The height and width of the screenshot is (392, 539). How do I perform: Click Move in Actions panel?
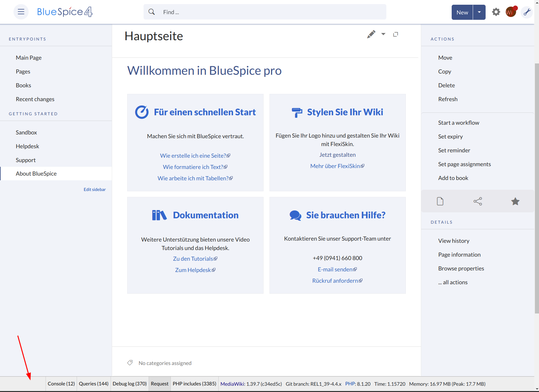[x=445, y=58]
